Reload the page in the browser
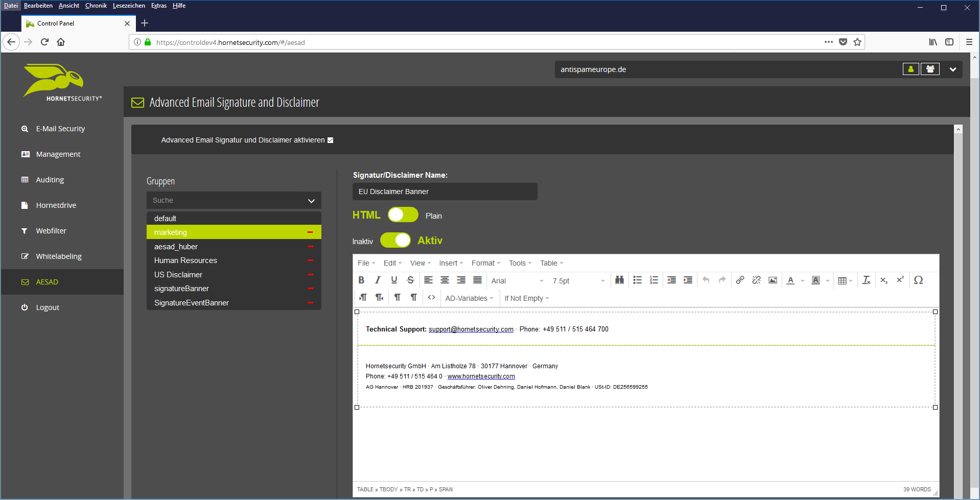 [44, 42]
